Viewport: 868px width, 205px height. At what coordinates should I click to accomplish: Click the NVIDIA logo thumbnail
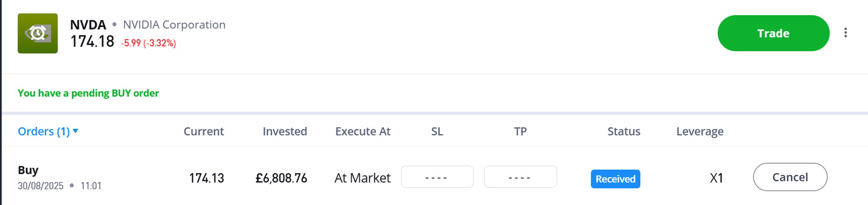coord(38,33)
